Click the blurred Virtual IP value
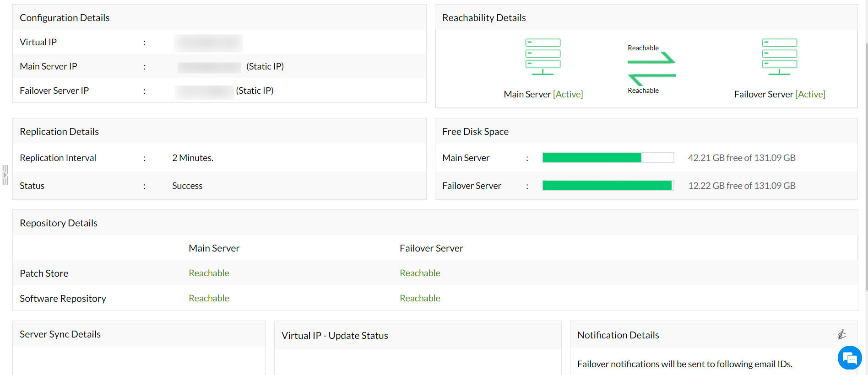The height and width of the screenshot is (375, 868). coord(208,43)
